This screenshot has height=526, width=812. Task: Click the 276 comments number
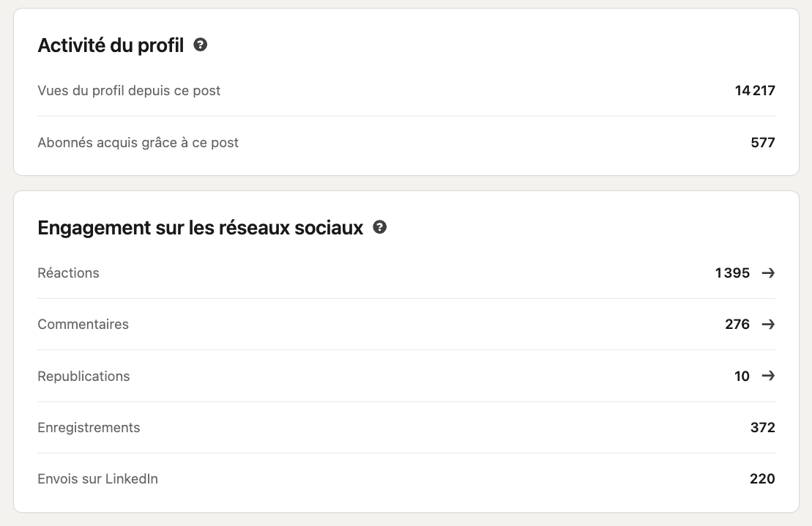point(737,325)
